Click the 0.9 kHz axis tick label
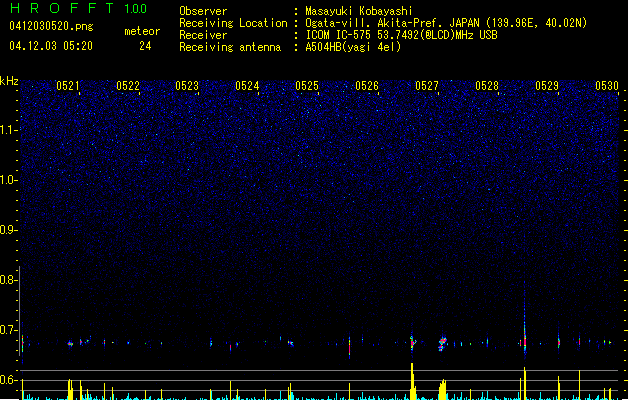This screenshot has height=400, width=629. point(8,230)
